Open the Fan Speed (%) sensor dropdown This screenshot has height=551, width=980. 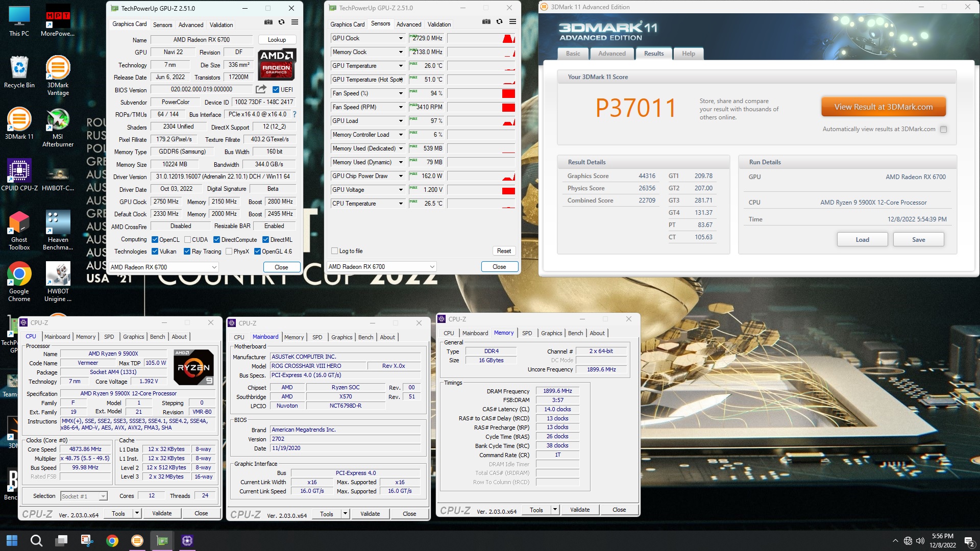point(401,93)
